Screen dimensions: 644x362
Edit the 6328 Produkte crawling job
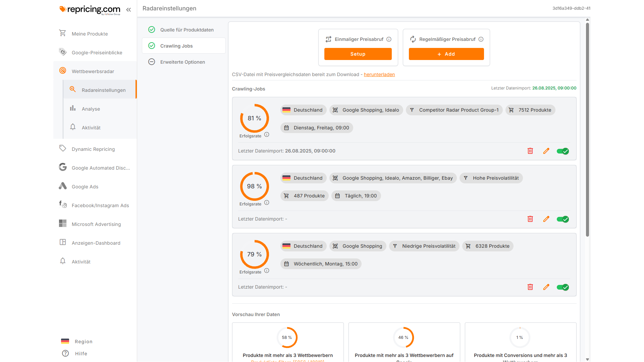point(546,287)
